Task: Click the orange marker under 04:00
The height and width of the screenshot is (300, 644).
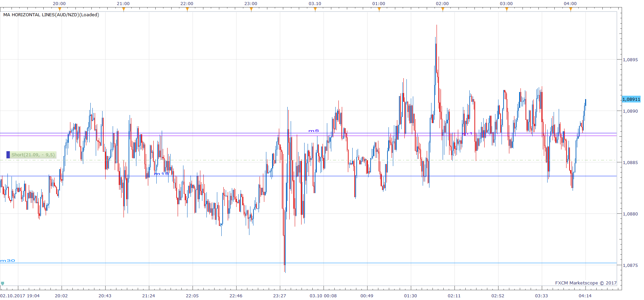Action: click(x=571, y=9)
